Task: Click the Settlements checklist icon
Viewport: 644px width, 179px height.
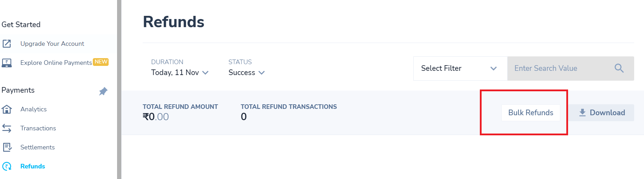Action: [x=7, y=147]
